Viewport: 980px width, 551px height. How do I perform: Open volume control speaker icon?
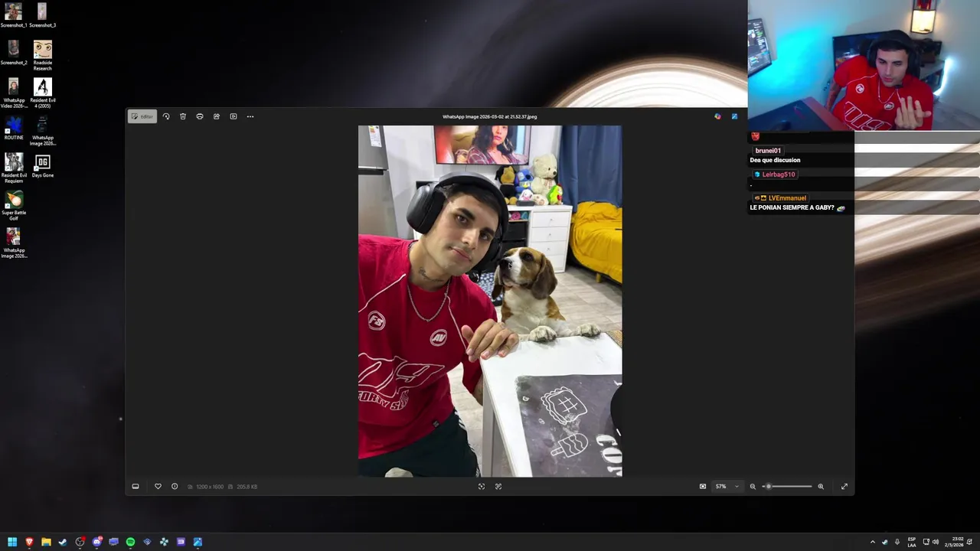[936, 542]
